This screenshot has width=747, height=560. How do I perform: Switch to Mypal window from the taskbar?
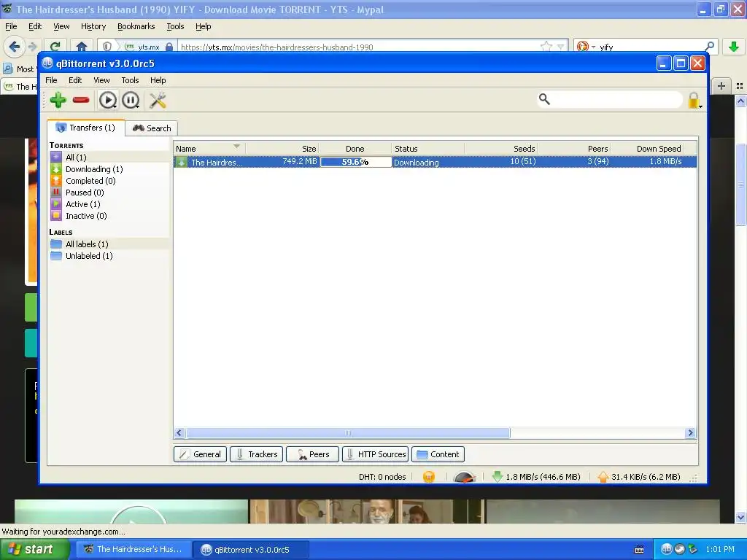pyautogui.click(x=133, y=550)
